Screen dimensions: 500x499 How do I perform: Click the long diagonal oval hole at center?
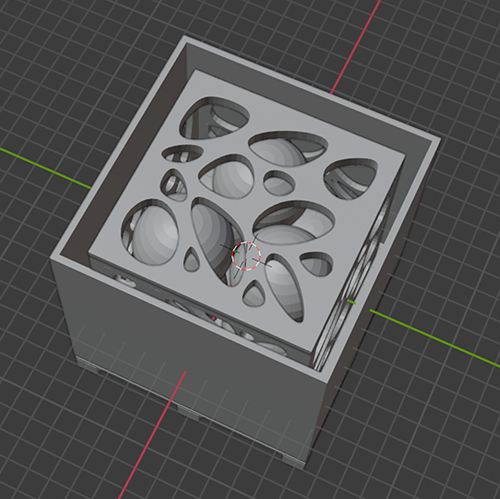218,240
